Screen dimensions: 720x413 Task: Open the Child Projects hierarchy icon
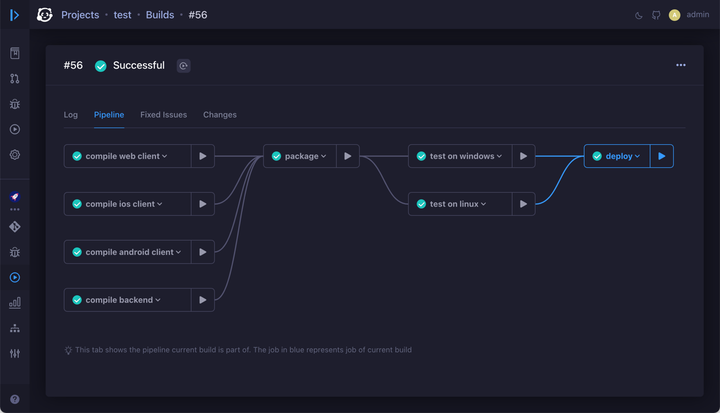coord(15,328)
